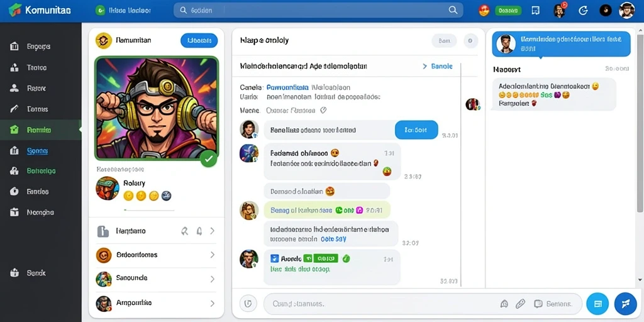Open the large headphones character avatar image
Viewport: 644px width, 322px height.
(x=156, y=108)
